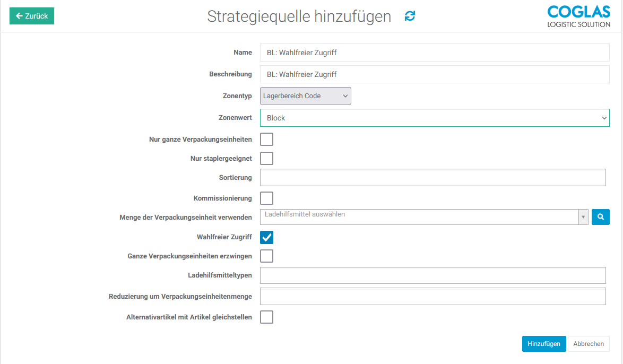Click the magnifier search button for Ladehilfsmittel
This screenshot has width=623, height=364.
[x=600, y=217]
